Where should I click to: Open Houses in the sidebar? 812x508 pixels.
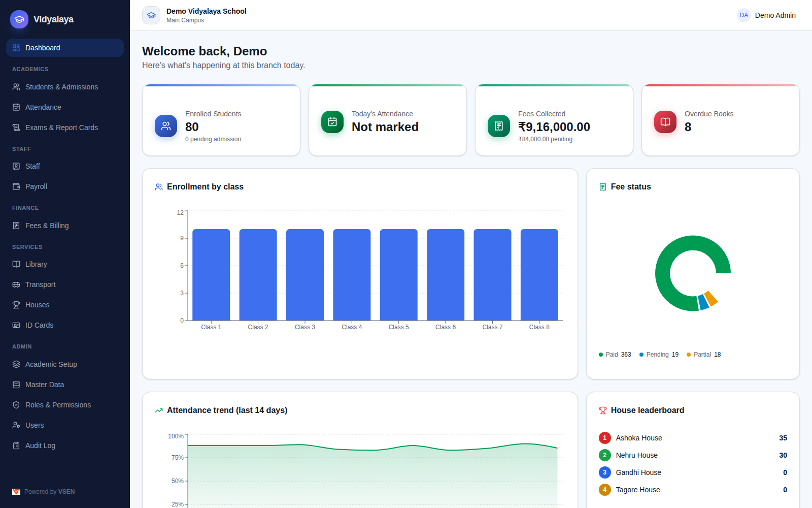click(65, 305)
